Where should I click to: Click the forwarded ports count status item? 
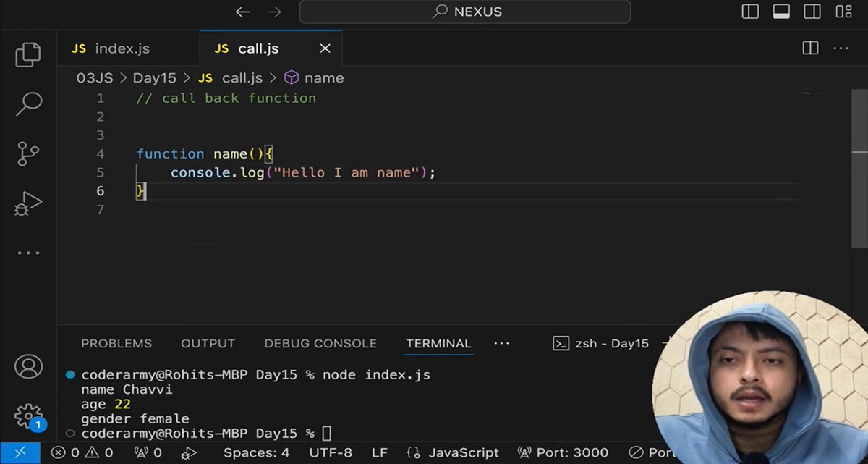click(148, 453)
